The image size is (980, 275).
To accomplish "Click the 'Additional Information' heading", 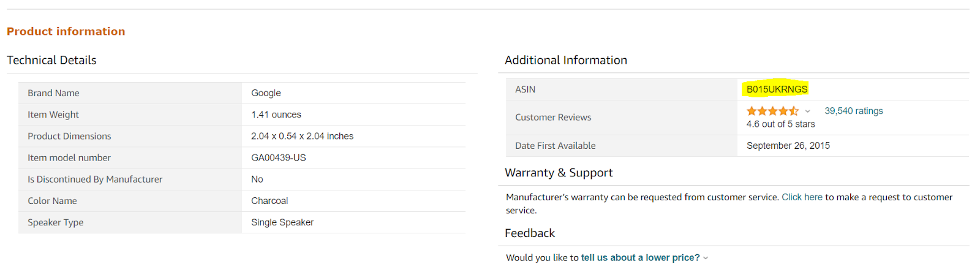I will click(x=565, y=60).
